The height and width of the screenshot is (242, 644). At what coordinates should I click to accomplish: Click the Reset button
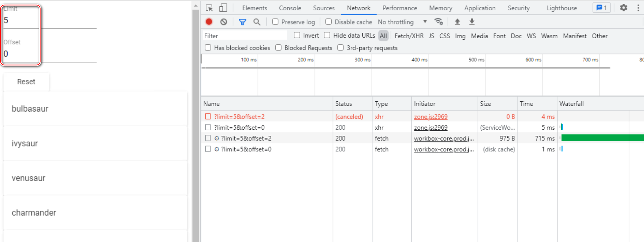point(26,82)
